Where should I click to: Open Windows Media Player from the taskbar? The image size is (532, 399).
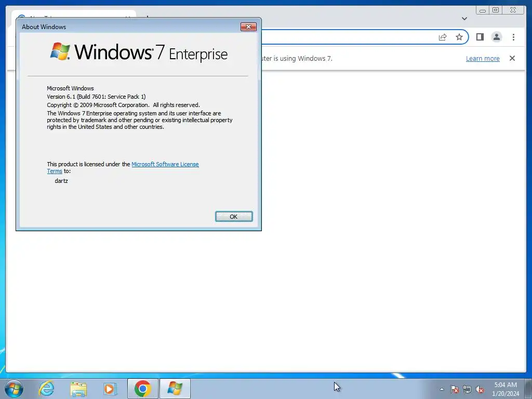[x=110, y=389]
